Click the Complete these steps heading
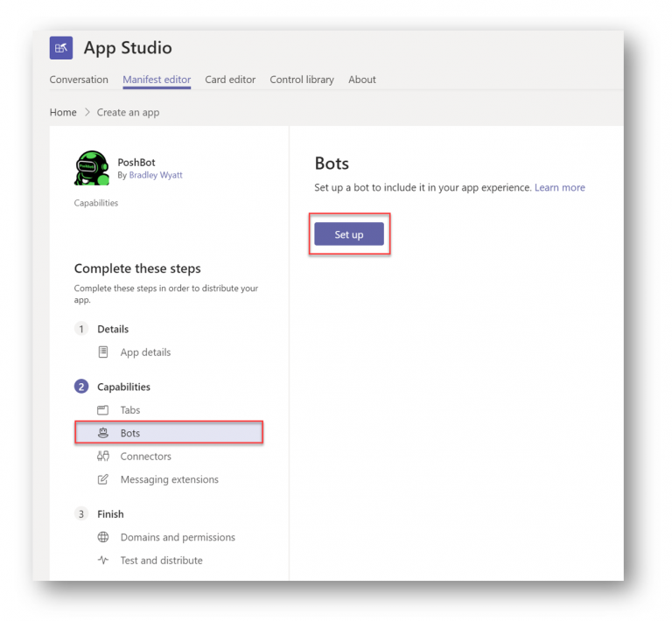Screen dimensions: 672x621 pyautogui.click(x=137, y=269)
